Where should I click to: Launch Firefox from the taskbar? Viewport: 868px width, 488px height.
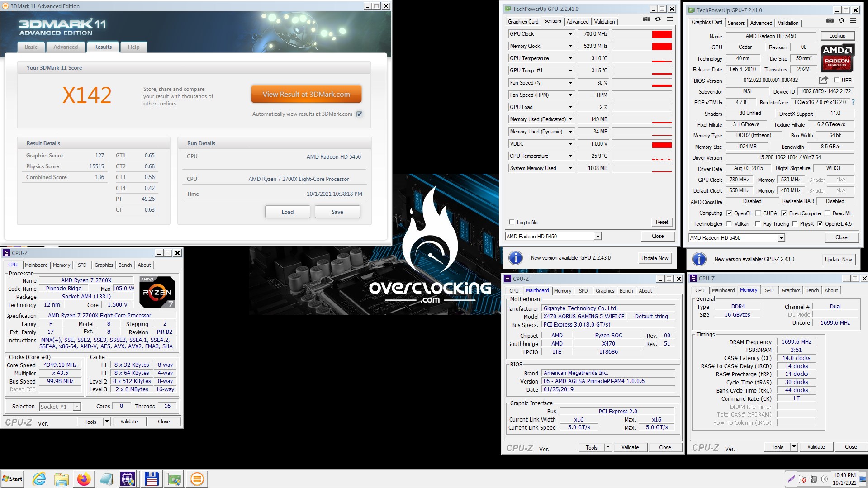click(84, 479)
